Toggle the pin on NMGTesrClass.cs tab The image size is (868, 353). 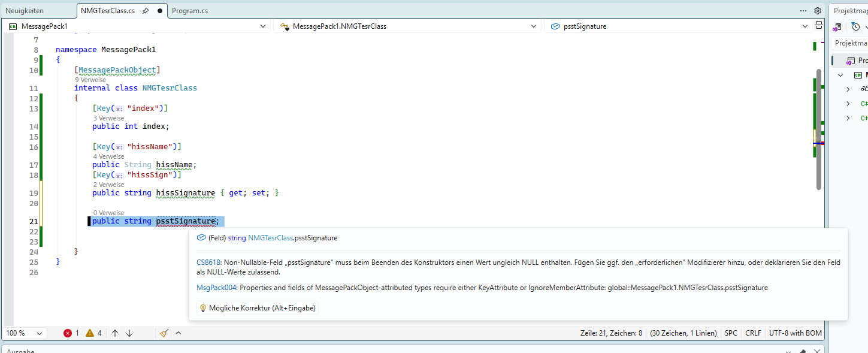tap(146, 11)
